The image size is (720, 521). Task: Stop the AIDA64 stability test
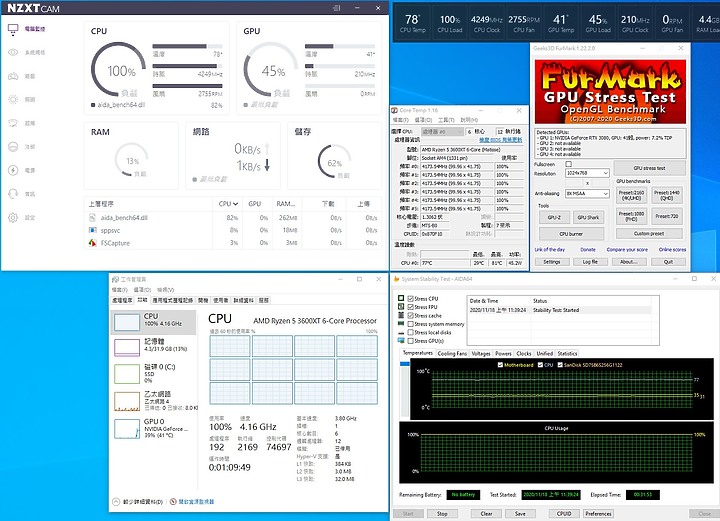[x=442, y=514]
